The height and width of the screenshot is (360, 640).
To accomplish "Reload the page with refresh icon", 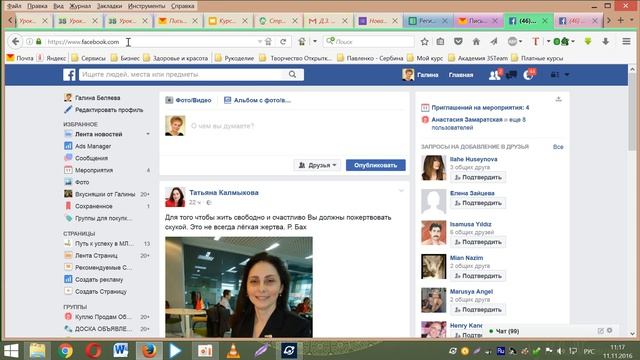I will click(x=283, y=42).
